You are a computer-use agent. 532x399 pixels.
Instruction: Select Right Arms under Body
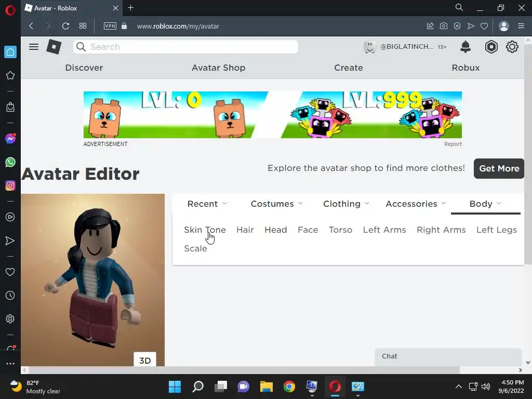coord(441,230)
